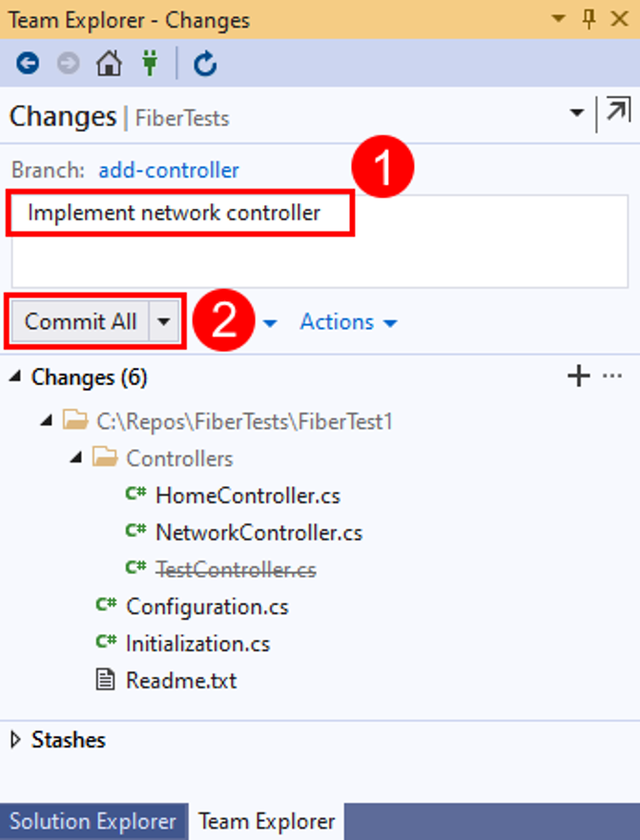Click the Back navigation arrow icon

(x=28, y=64)
